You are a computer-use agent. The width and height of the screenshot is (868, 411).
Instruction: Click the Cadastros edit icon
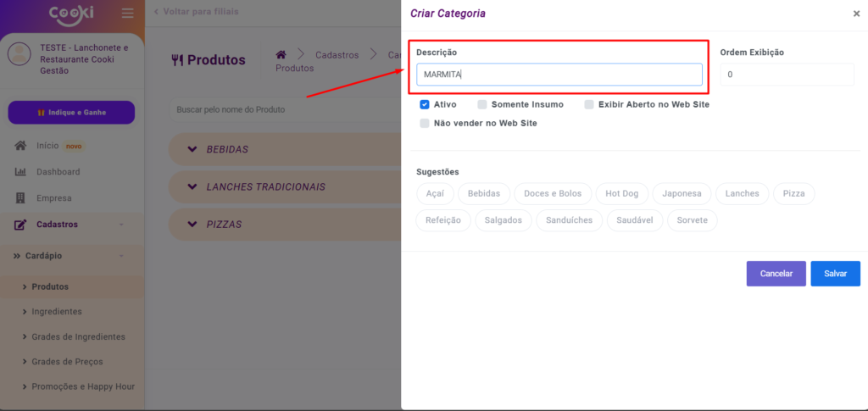(21, 225)
